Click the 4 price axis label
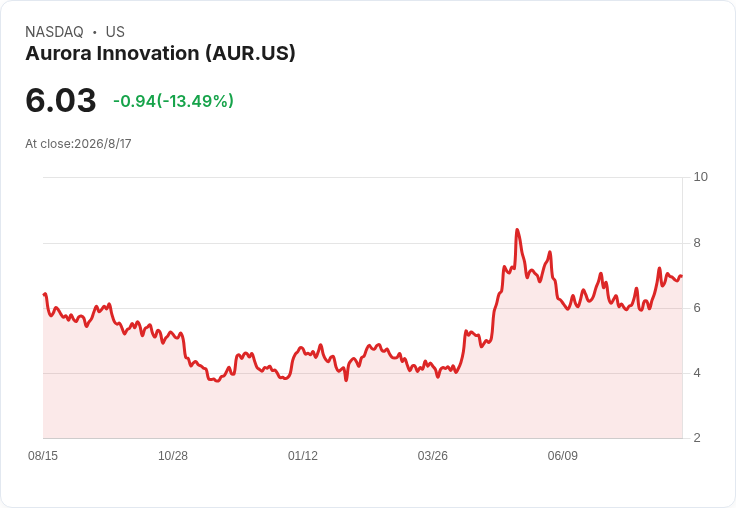 click(x=697, y=373)
